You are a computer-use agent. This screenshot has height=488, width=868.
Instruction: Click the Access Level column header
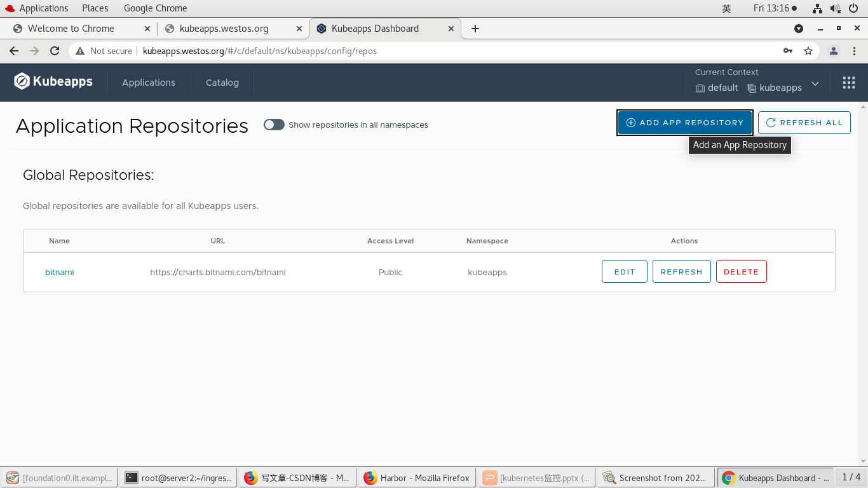pos(391,241)
